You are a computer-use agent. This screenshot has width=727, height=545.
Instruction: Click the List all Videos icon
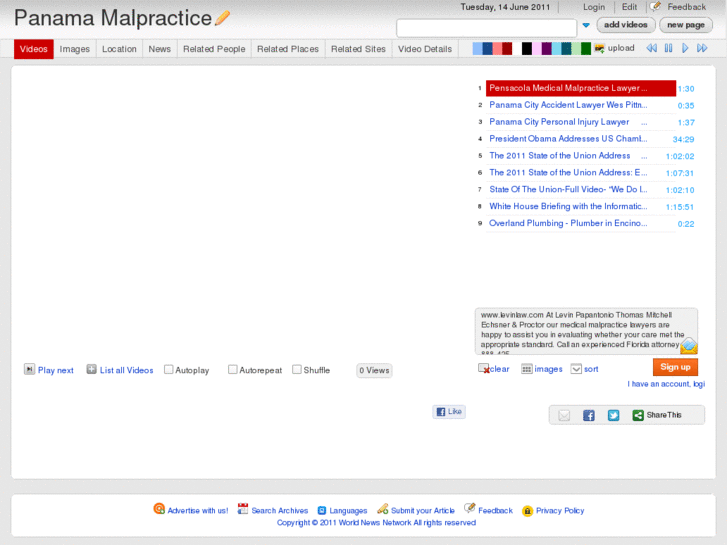tap(91, 369)
